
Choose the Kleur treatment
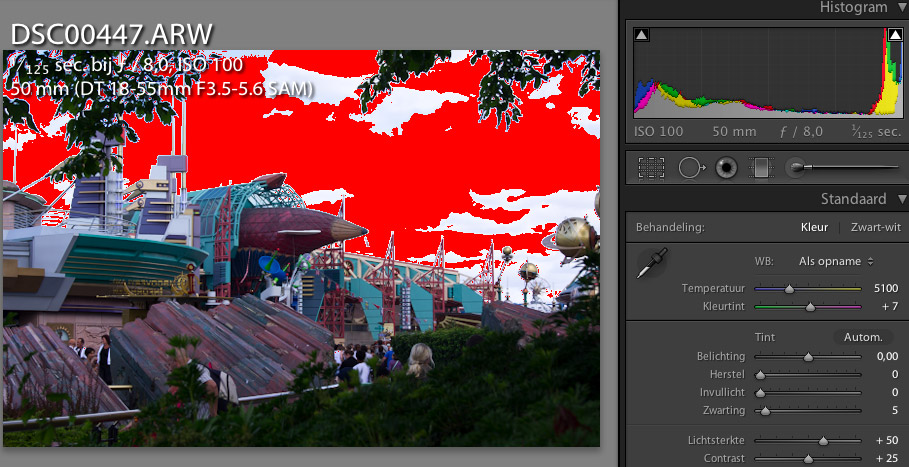click(814, 227)
